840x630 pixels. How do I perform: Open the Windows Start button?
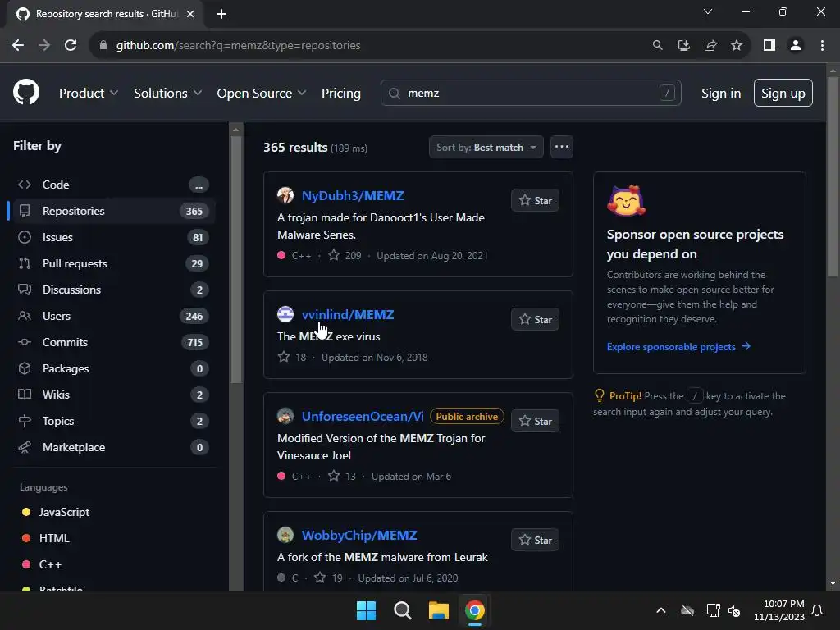(x=366, y=610)
